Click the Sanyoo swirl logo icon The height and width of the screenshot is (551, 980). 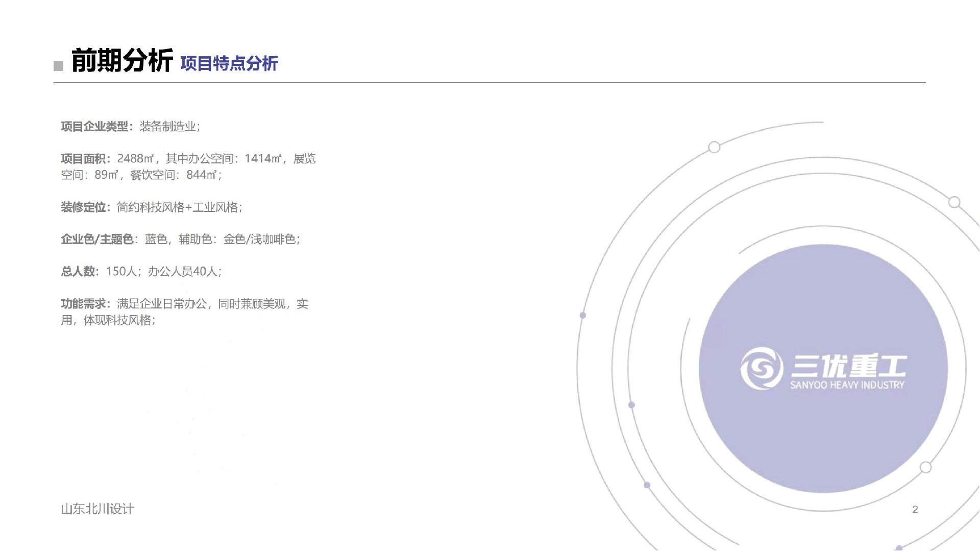point(762,368)
